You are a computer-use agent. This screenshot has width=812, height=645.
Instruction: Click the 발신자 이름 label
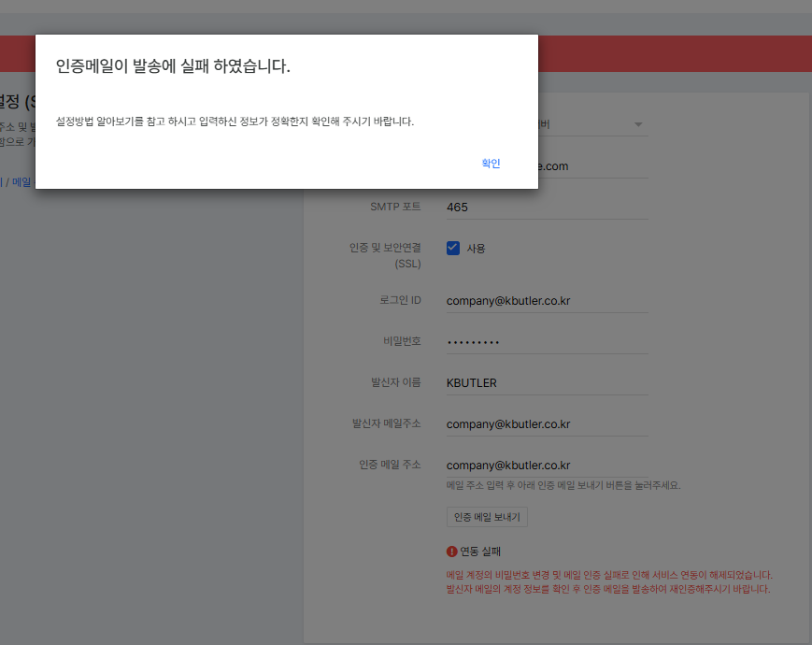point(395,382)
